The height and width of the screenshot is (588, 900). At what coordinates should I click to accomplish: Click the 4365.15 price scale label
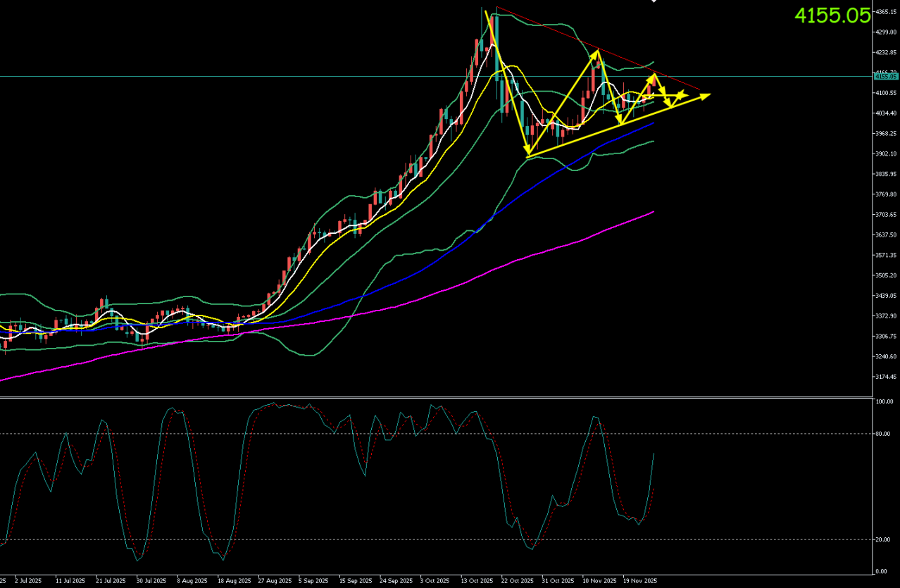point(885,12)
